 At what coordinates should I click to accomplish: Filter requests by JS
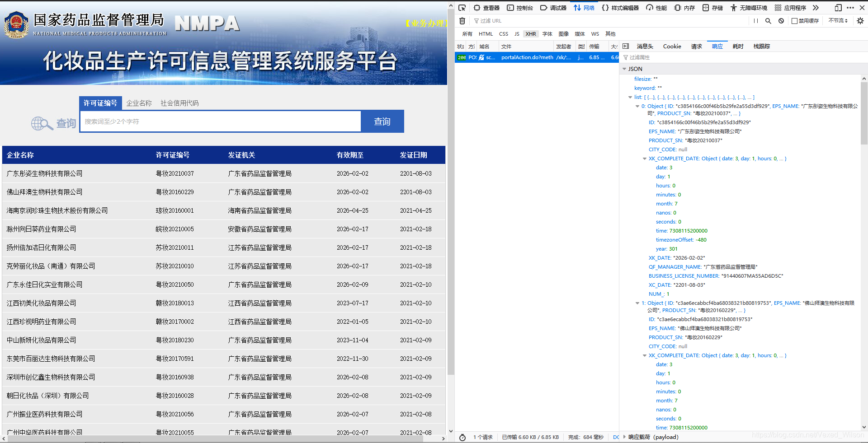(x=517, y=34)
